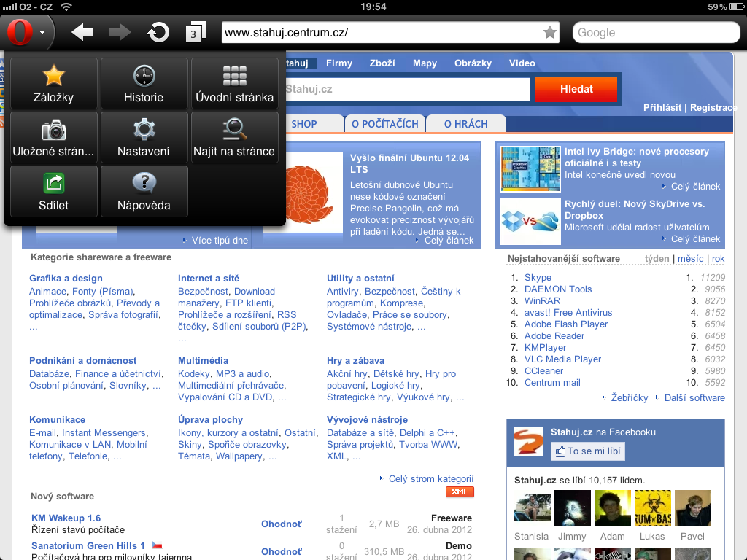Open the Obrázky navigation item
Viewport: 747px width, 560px height.
click(x=473, y=63)
